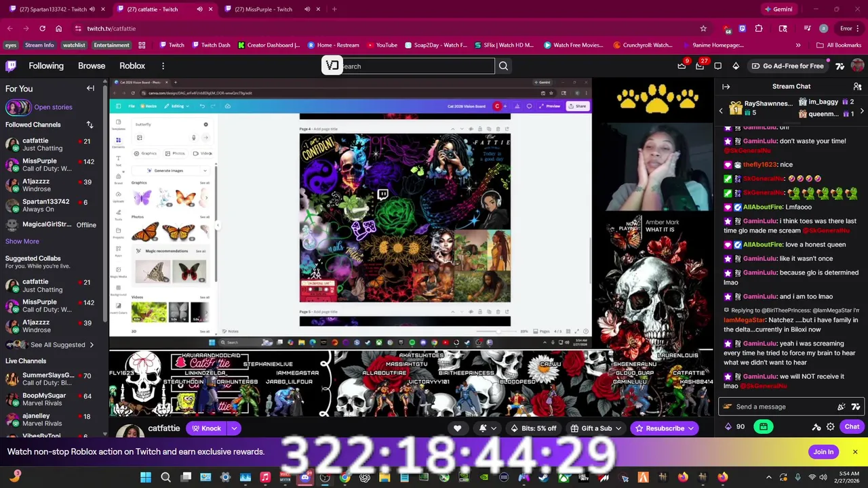Open the notification bell dropdown
Viewport: 868px width, 488px height.
click(488, 428)
